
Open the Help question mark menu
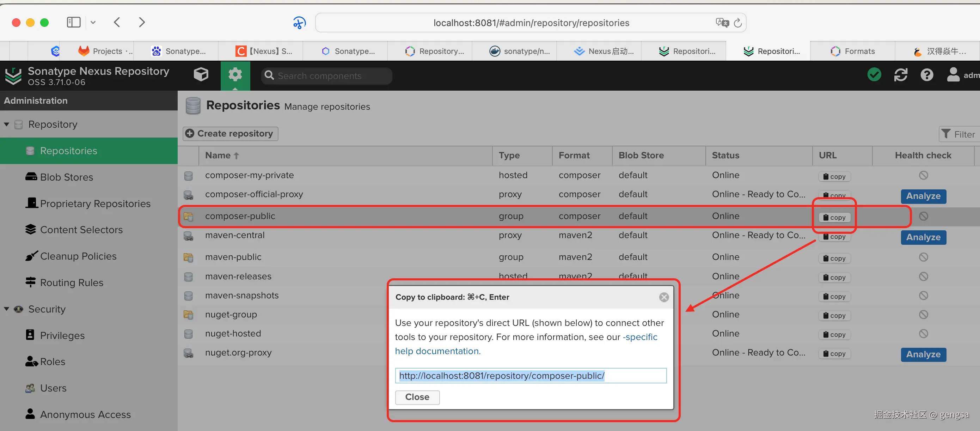coord(926,75)
